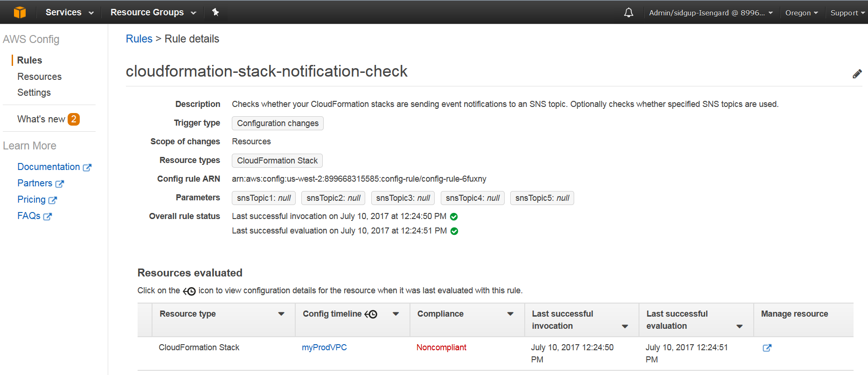Screen dimensions: 868x375
Task: Select Rules in the AWS Config sidebar
Action: coord(29,60)
